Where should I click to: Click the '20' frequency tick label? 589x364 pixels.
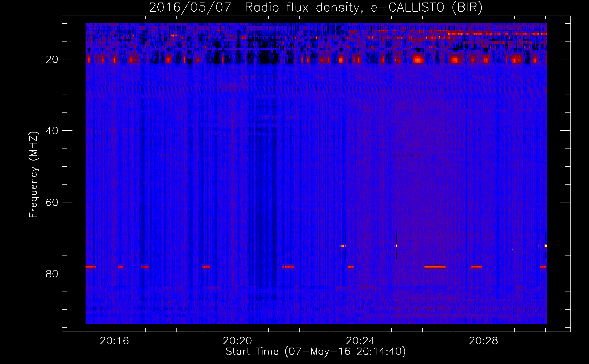click(52, 59)
